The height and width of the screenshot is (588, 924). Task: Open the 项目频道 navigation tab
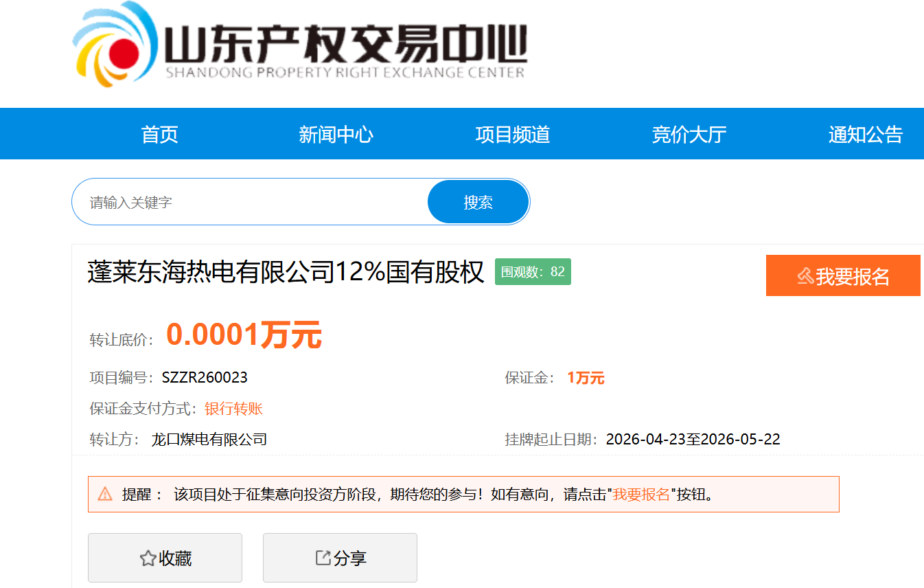tap(512, 135)
